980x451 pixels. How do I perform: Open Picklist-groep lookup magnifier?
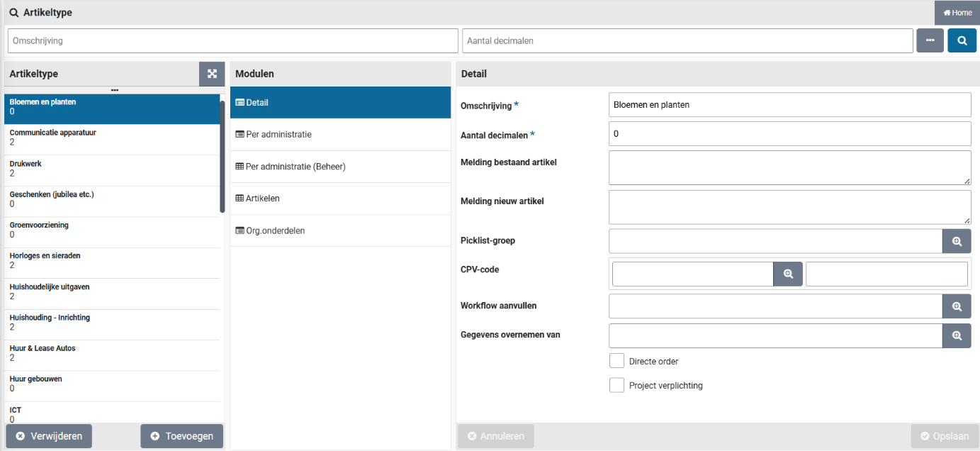[957, 241]
